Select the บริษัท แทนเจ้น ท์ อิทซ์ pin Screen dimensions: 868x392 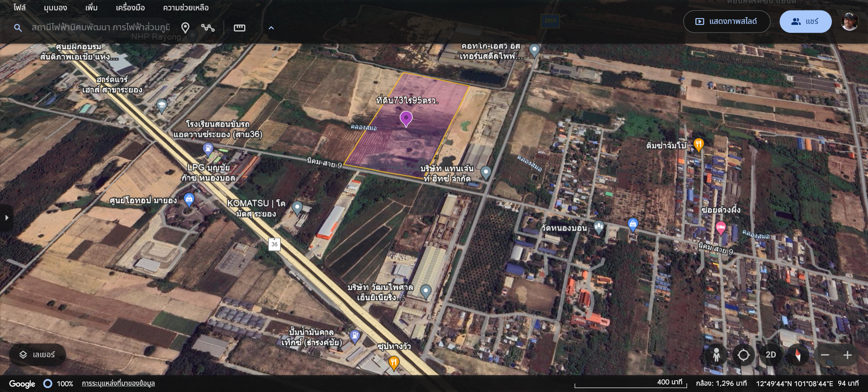point(486,173)
